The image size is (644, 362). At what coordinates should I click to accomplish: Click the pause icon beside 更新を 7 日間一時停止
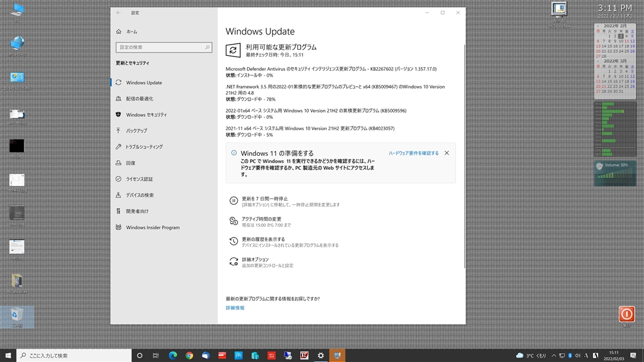233,200
